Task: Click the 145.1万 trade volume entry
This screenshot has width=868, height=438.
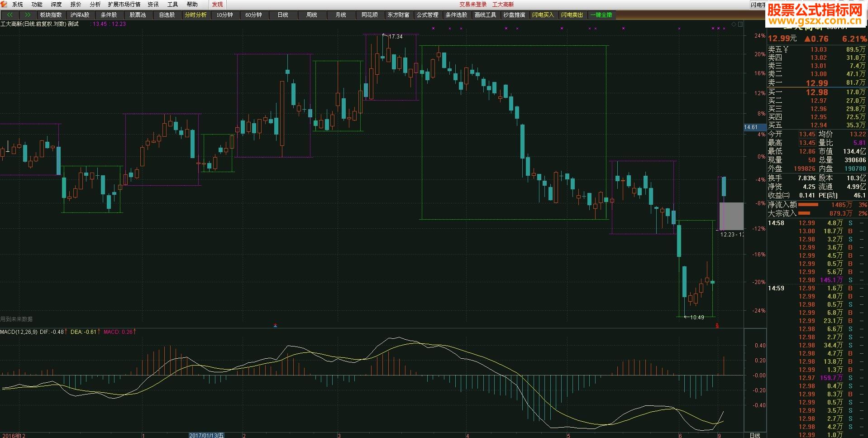Action: point(831,280)
